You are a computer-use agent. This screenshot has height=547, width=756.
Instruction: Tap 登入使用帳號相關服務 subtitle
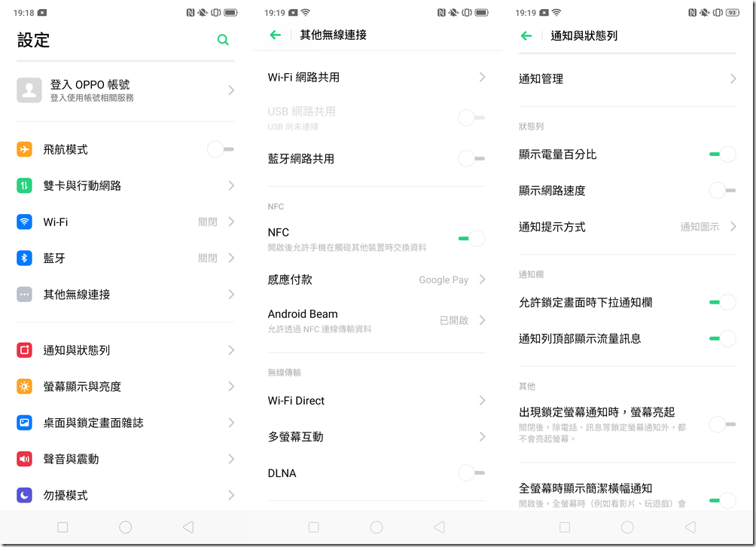(92, 98)
